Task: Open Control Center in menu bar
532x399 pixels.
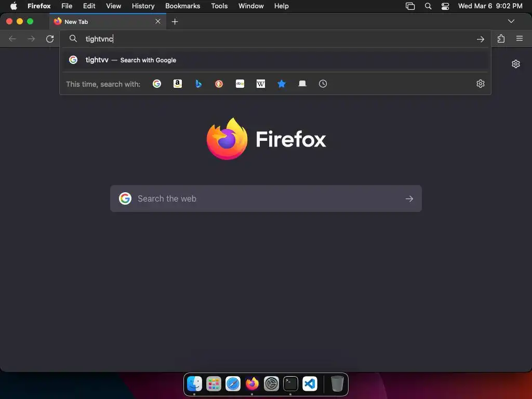Action: (x=445, y=6)
